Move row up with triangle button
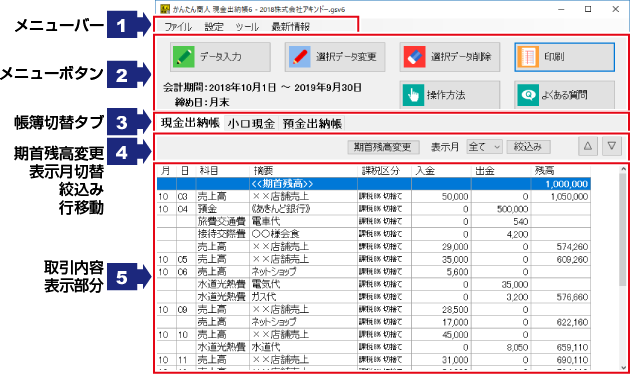This screenshot has width=633, height=376. 588,146
